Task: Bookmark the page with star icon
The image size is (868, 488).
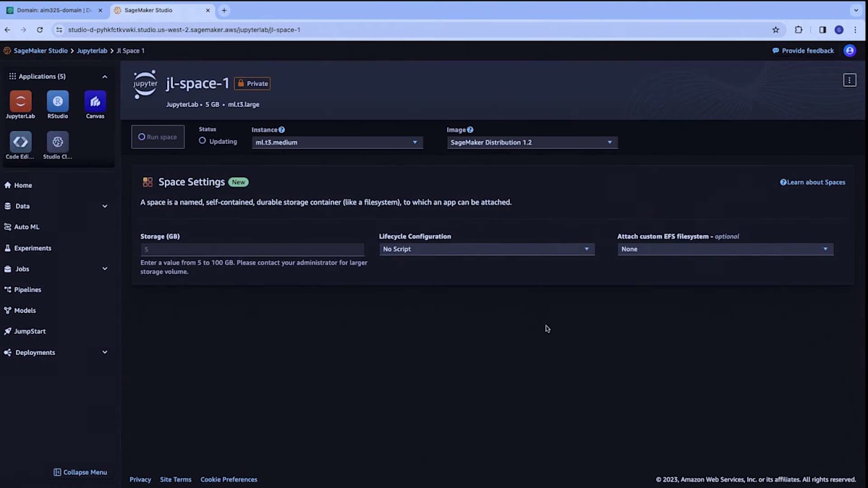Action: tap(776, 30)
